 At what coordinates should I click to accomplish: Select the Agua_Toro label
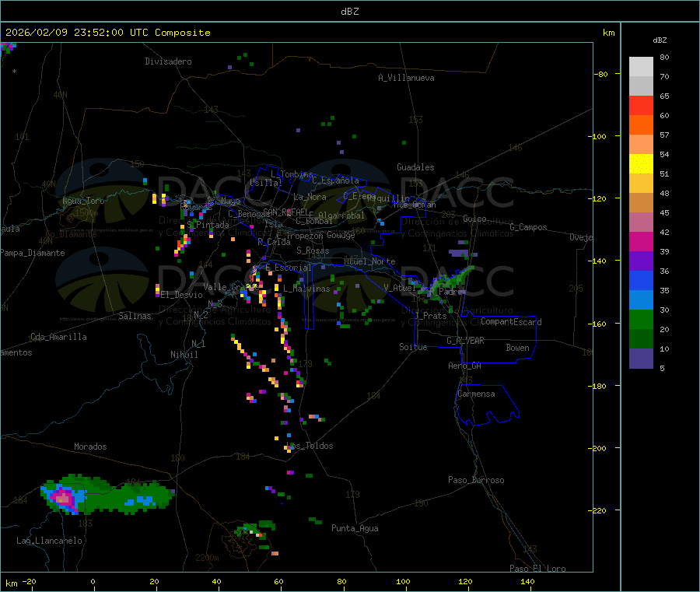(83, 201)
